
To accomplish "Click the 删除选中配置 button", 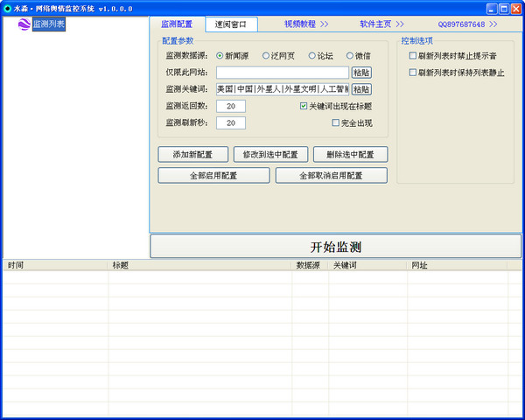I will 351,154.
